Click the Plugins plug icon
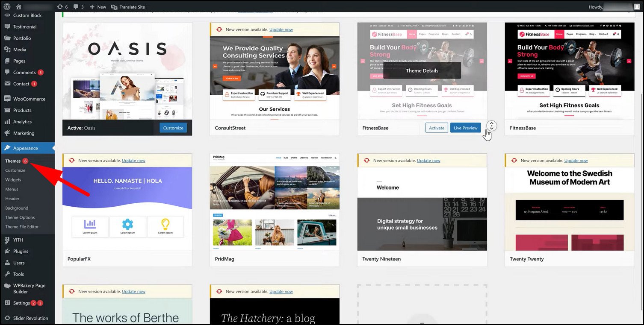644x325 pixels. pos(7,251)
